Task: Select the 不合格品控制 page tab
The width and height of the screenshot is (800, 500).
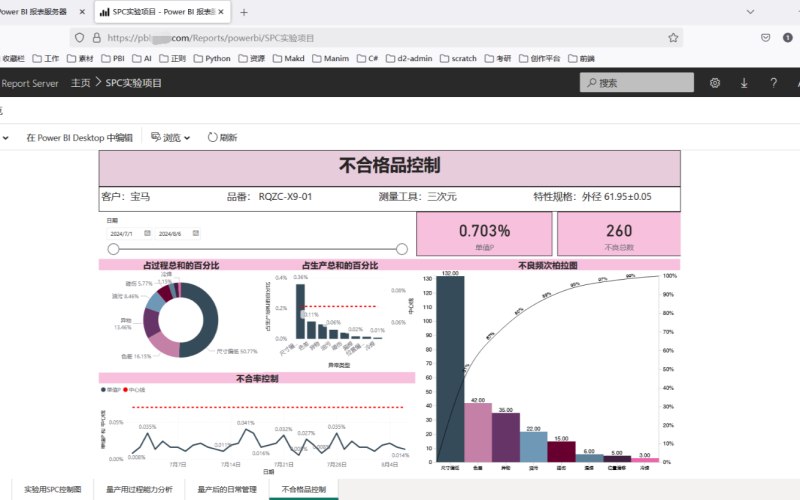Action: 304,489
